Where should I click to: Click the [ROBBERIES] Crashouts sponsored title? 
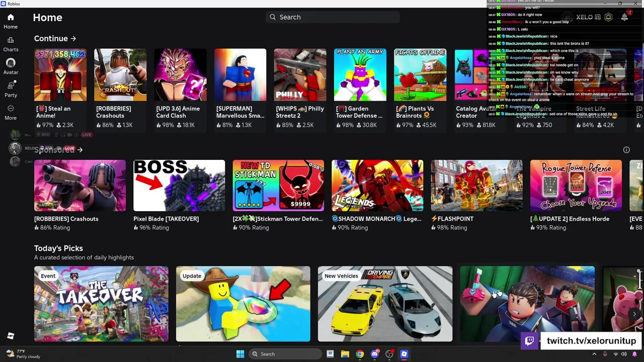(x=66, y=219)
